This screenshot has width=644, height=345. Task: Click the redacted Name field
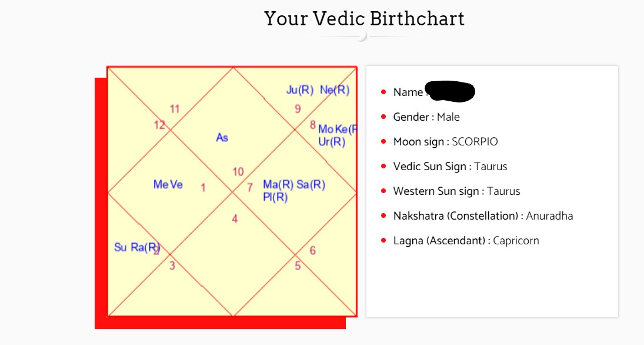450,91
